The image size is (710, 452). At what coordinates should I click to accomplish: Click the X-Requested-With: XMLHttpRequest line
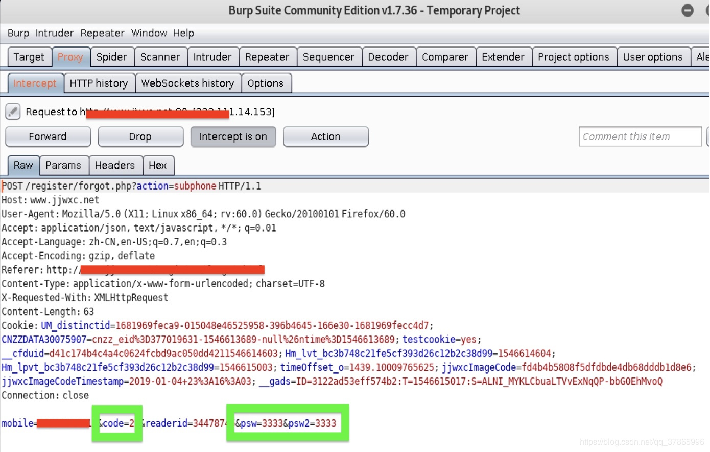tap(85, 298)
